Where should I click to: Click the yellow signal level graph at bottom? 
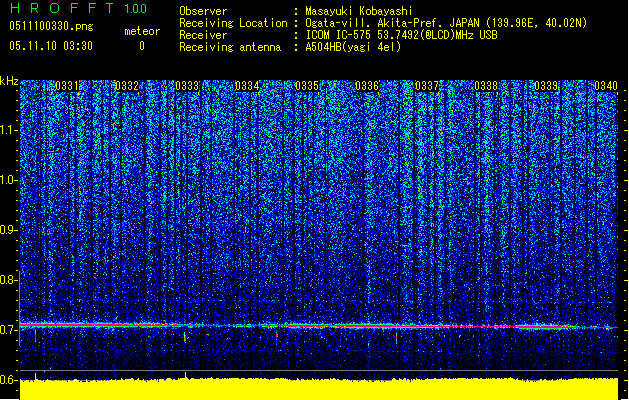click(x=319, y=388)
